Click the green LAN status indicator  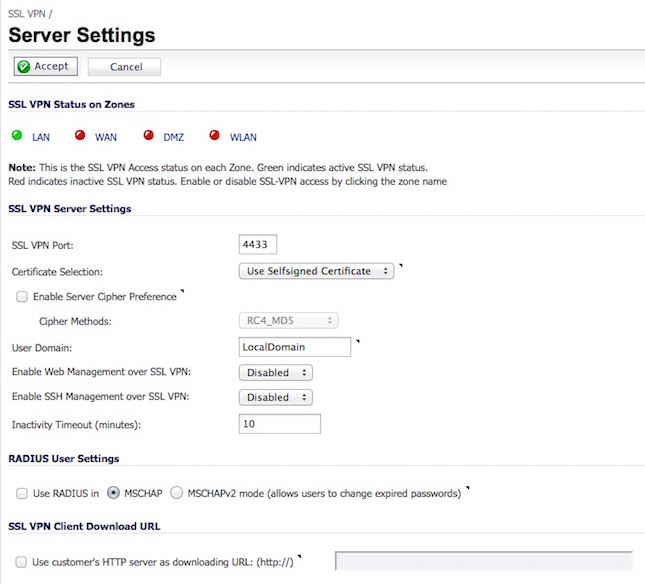(17, 135)
